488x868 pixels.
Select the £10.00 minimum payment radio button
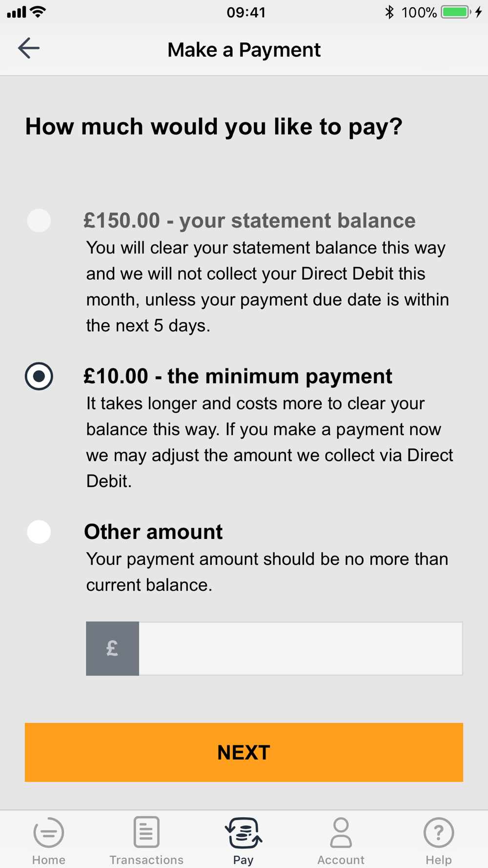click(x=39, y=376)
